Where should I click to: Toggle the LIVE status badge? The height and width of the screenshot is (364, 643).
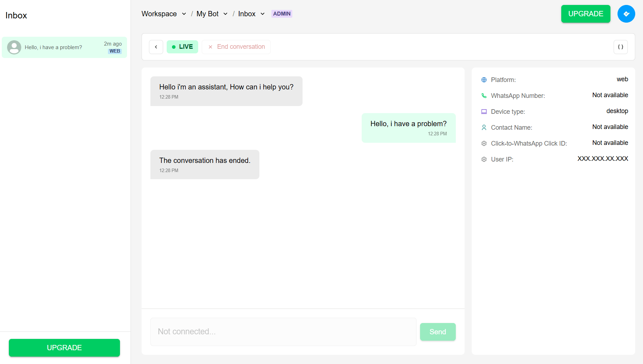click(x=182, y=47)
